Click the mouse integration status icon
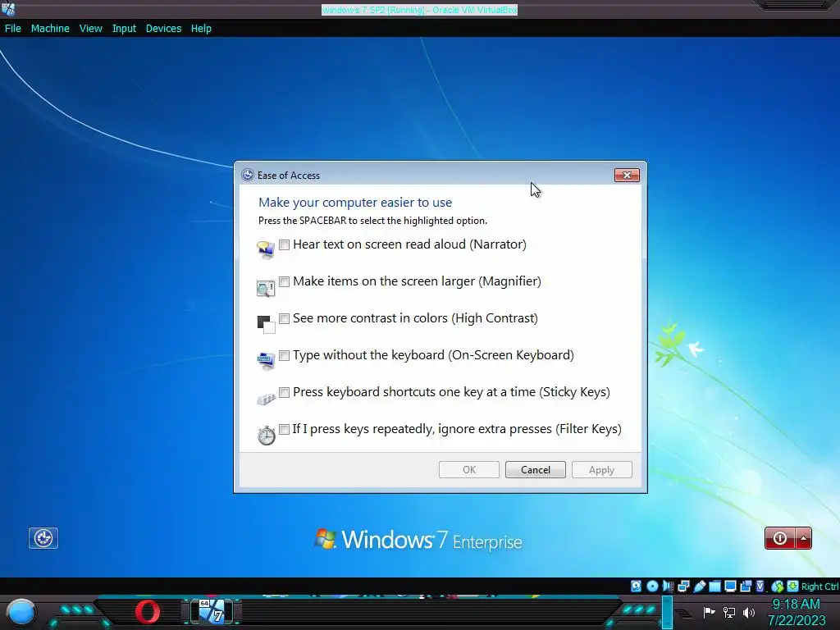 [x=778, y=586]
